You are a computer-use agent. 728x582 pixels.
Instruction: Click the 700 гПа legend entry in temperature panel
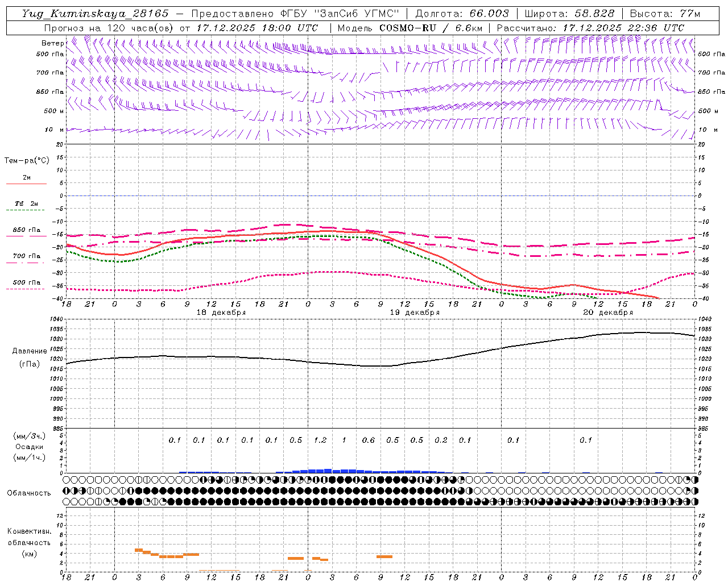26,256
